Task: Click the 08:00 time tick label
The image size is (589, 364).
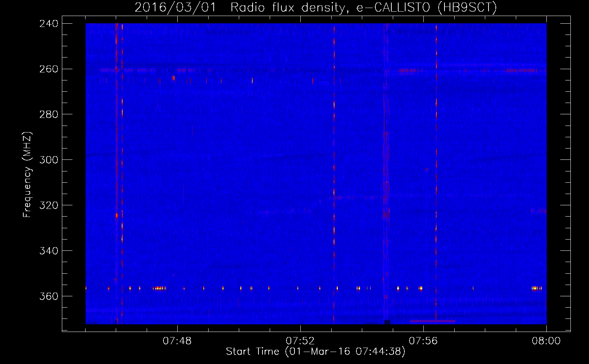Action: click(x=546, y=341)
